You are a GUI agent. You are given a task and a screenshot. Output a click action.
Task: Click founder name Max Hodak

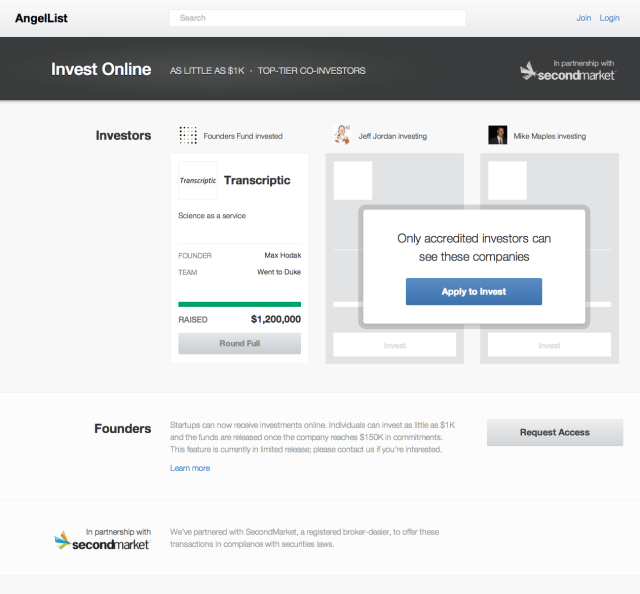282,255
